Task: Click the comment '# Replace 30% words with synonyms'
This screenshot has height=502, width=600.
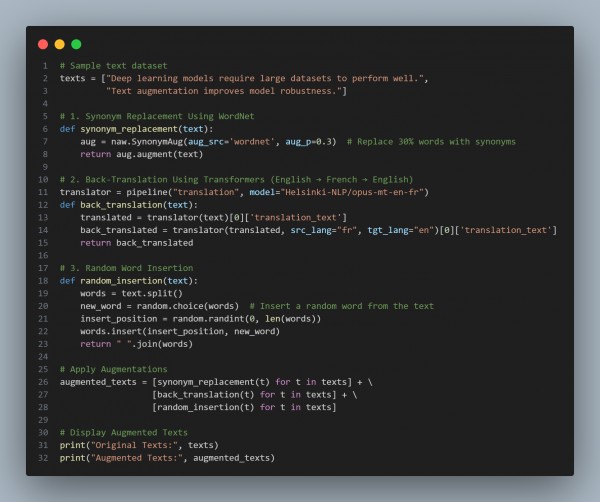Action: tap(431, 142)
